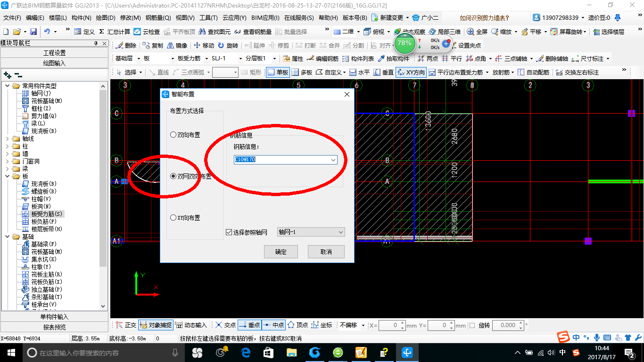Choose 垂直 (vertical) placement

[383, 72]
